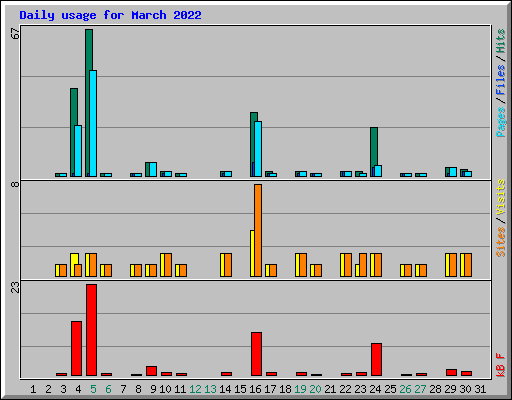Click the 'Hits' legend label

tap(500, 41)
